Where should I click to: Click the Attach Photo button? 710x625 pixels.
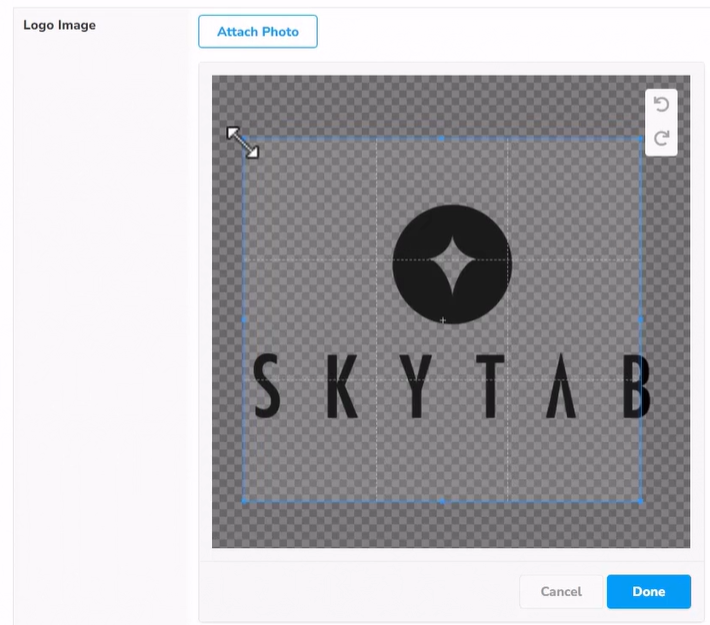click(x=258, y=32)
